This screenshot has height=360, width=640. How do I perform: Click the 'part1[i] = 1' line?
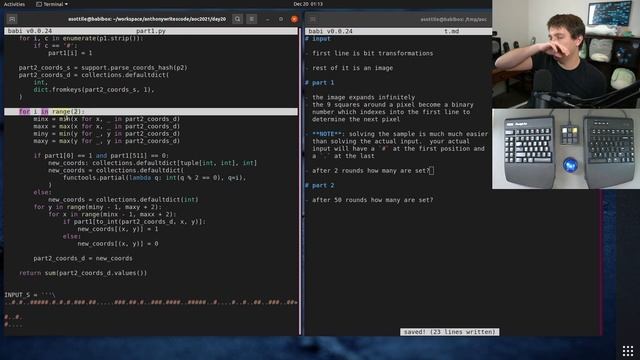(70, 53)
